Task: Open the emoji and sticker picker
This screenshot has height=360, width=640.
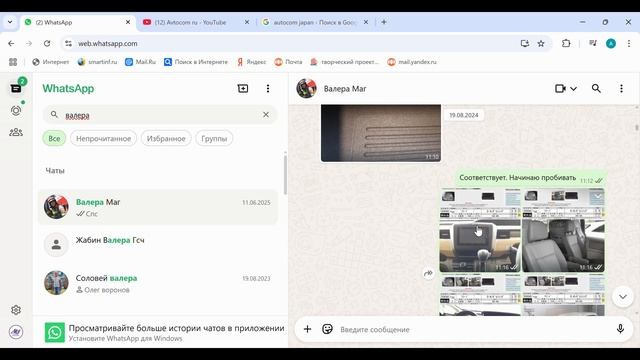Action: [x=327, y=329]
